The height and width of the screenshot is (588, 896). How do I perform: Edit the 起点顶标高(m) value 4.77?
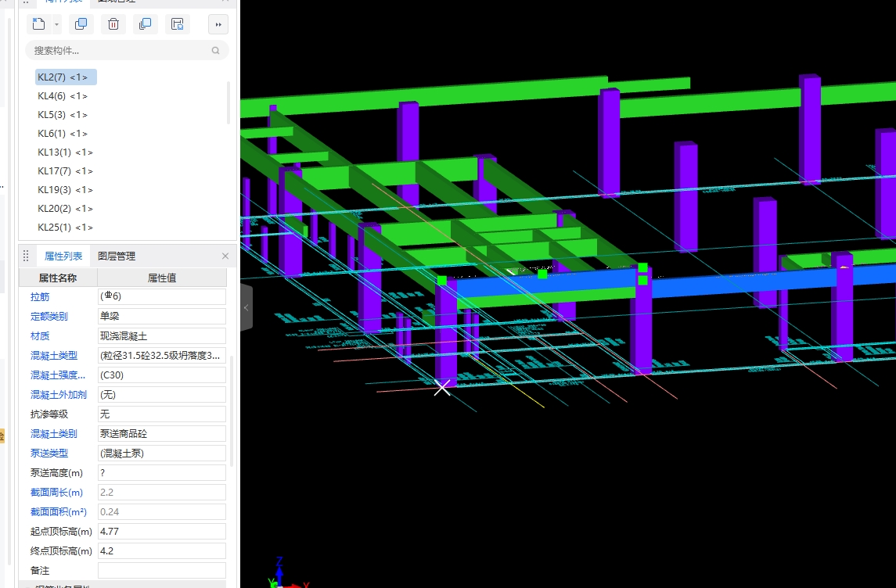tap(162, 532)
